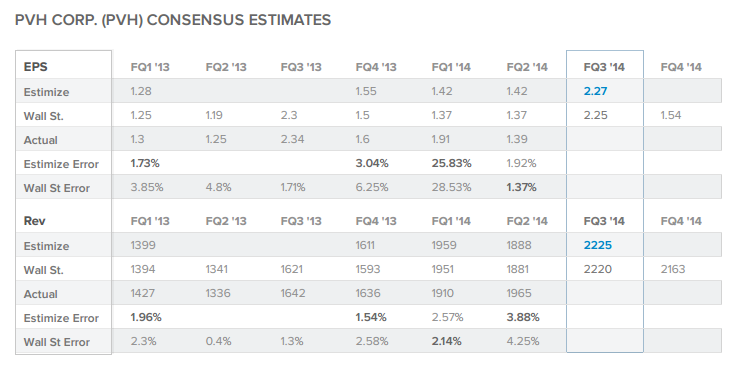The height and width of the screenshot is (372, 736).
Task: Click the Wall St. EPS row label
Action: [x=44, y=116]
